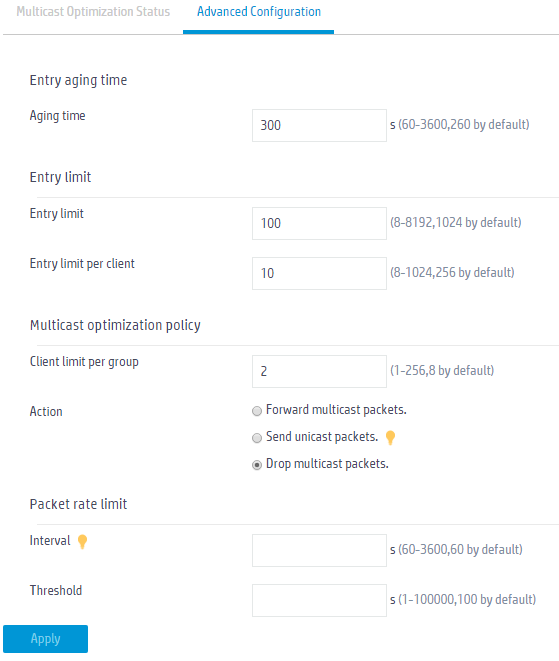Focus the Interval input field
Viewport: 559px width, 661px height.
coord(319,550)
